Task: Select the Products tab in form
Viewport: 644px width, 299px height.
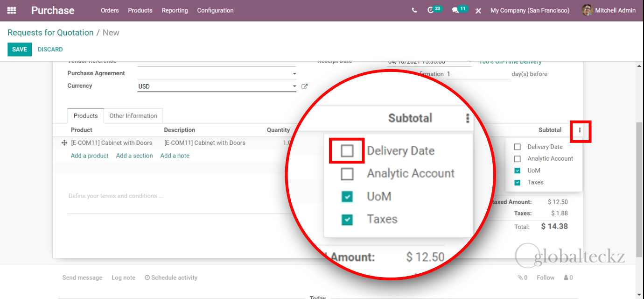Action: 85,116
